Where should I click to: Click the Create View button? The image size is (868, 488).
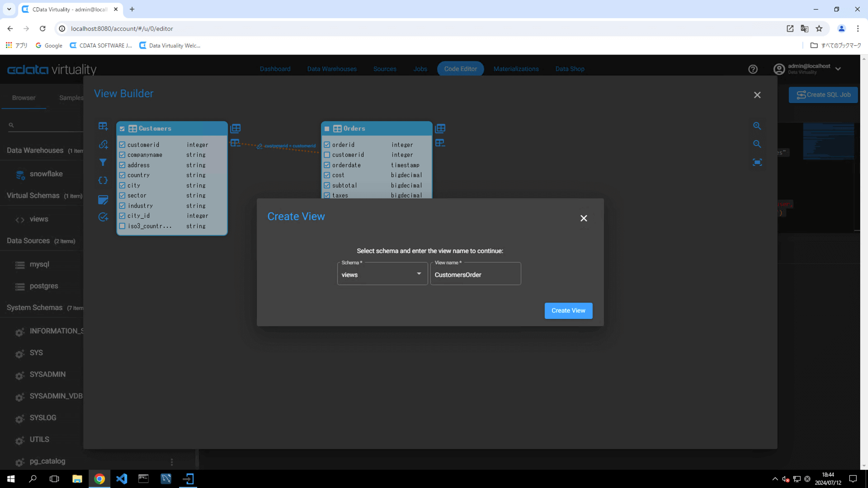coord(568,311)
